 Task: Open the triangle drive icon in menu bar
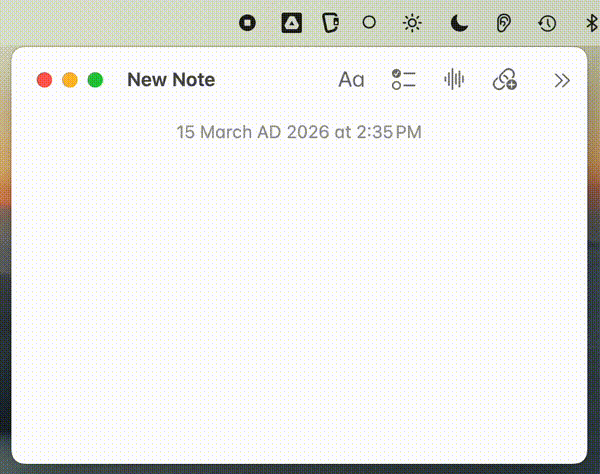291,22
